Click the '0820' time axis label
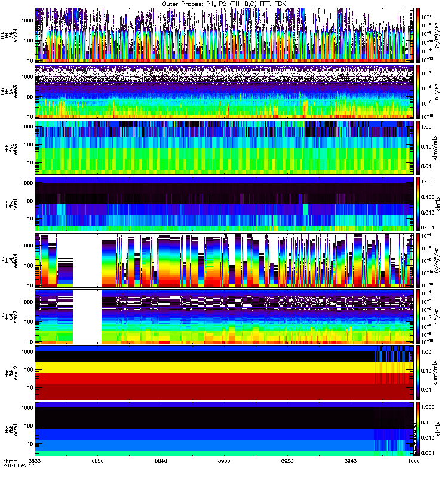The width and height of the screenshot is (448, 478). click(97, 461)
